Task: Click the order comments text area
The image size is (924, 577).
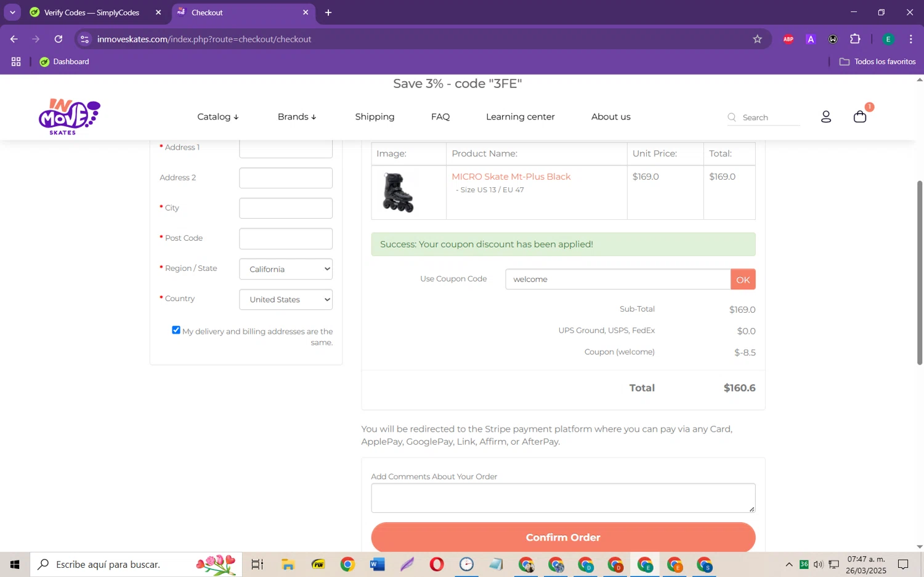Action: tap(563, 498)
